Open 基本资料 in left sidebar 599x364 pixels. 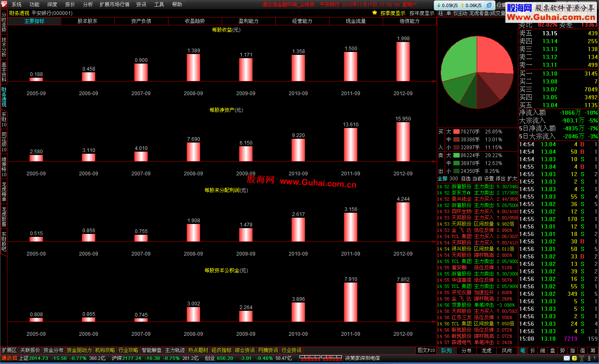4,72
